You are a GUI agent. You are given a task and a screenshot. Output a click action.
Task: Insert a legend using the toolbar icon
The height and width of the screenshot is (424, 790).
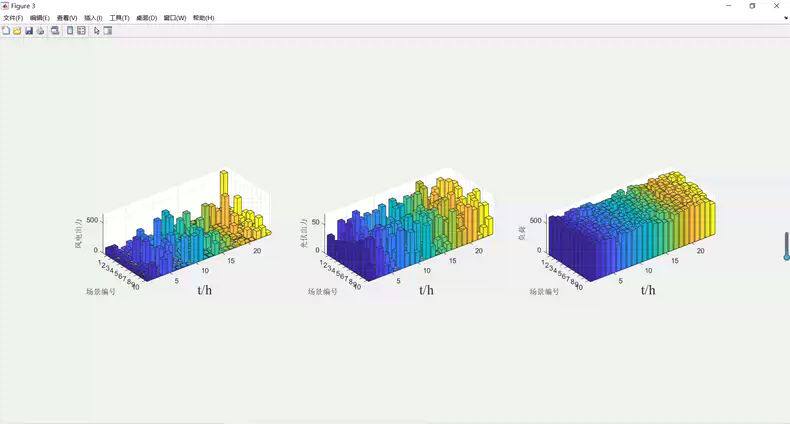(81, 31)
